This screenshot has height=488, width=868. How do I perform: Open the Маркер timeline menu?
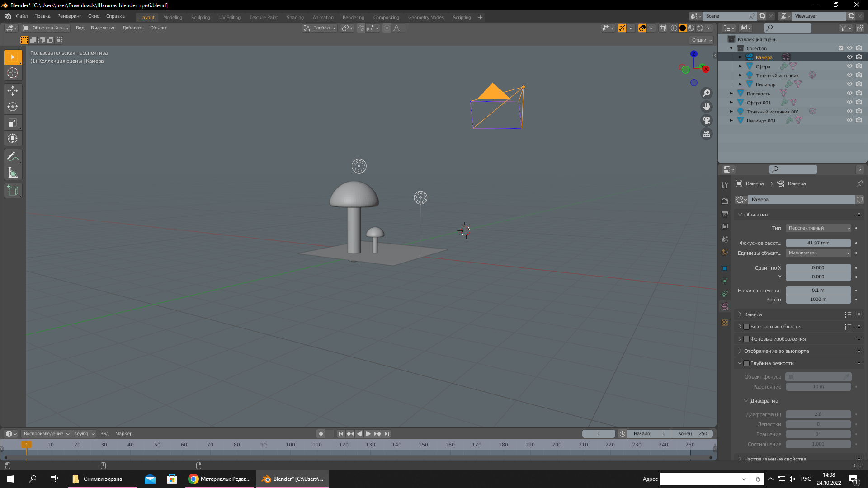[x=124, y=434]
